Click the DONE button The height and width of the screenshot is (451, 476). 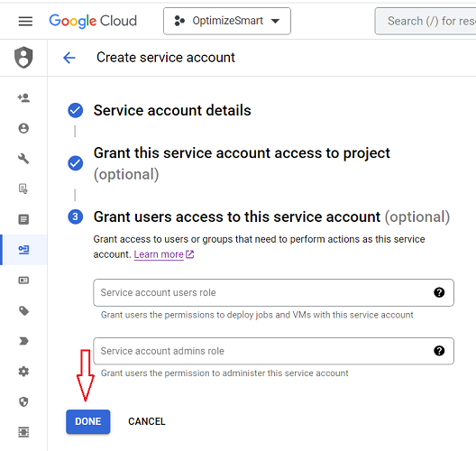[x=88, y=421]
